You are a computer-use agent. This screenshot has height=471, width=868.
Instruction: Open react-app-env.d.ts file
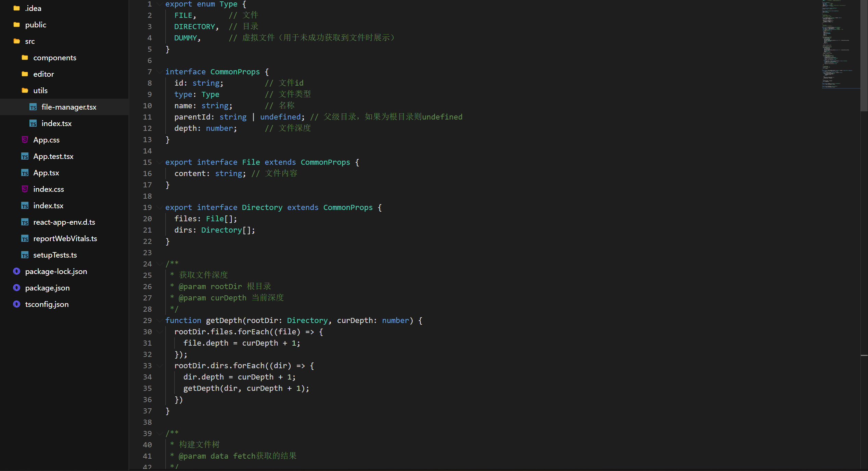[x=64, y=222]
